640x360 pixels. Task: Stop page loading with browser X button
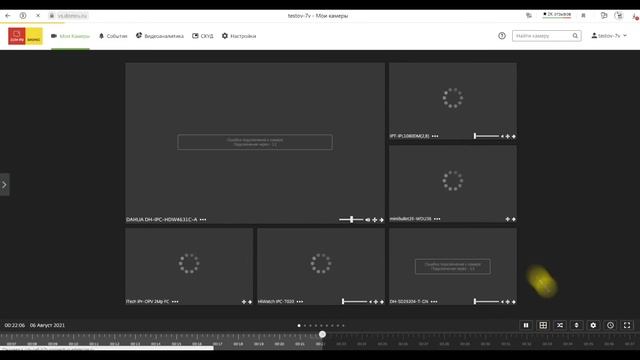pyautogui.click(x=38, y=16)
